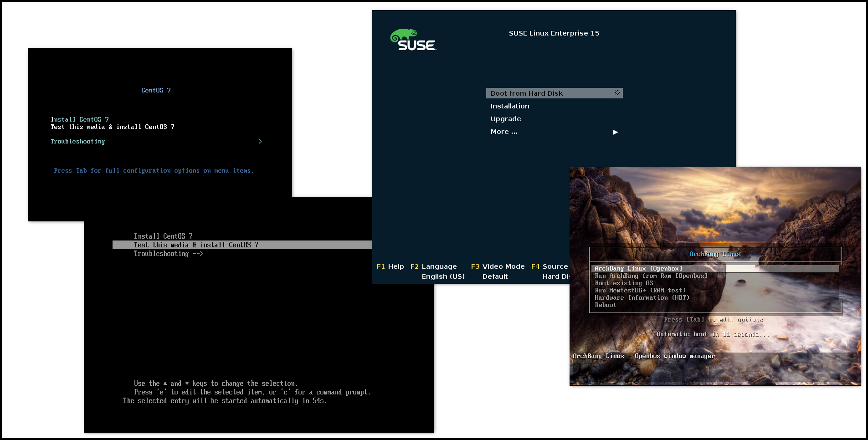Click English (US) language value
Viewport: 868px width, 440px height.
[x=443, y=276]
